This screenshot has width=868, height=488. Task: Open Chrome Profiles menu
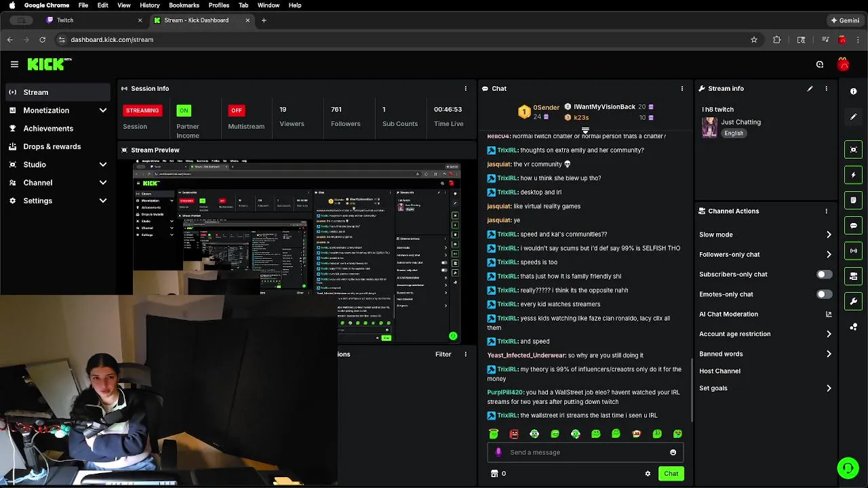click(218, 5)
